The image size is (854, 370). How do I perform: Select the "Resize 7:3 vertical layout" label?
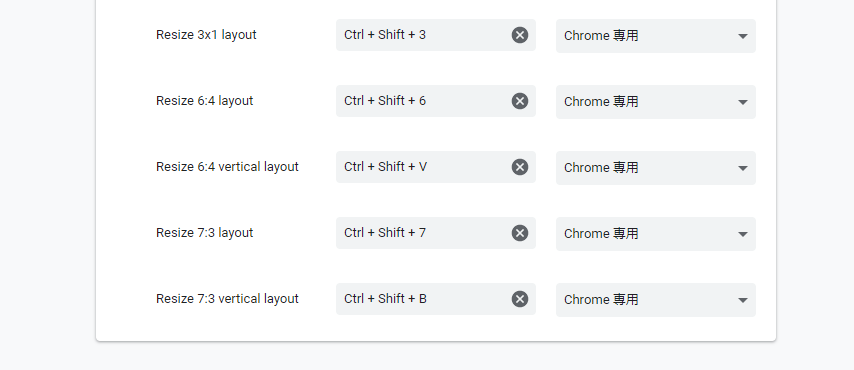(x=227, y=299)
